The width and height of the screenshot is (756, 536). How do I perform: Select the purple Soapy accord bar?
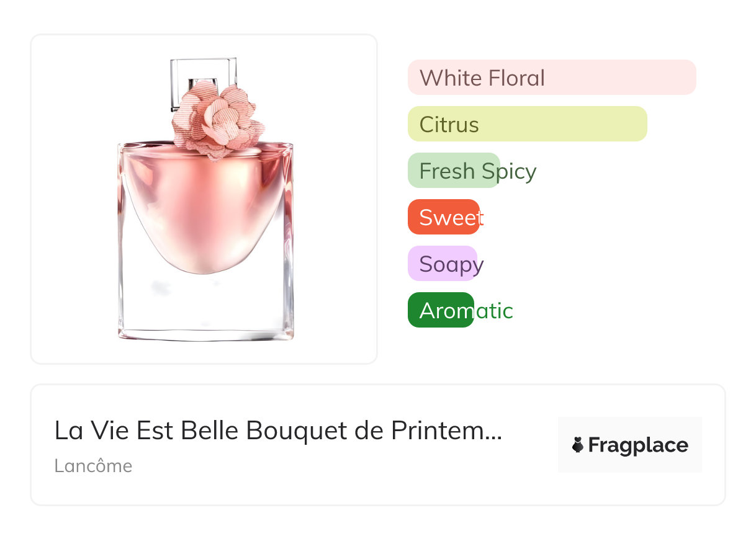pyautogui.click(x=442, y=264)
